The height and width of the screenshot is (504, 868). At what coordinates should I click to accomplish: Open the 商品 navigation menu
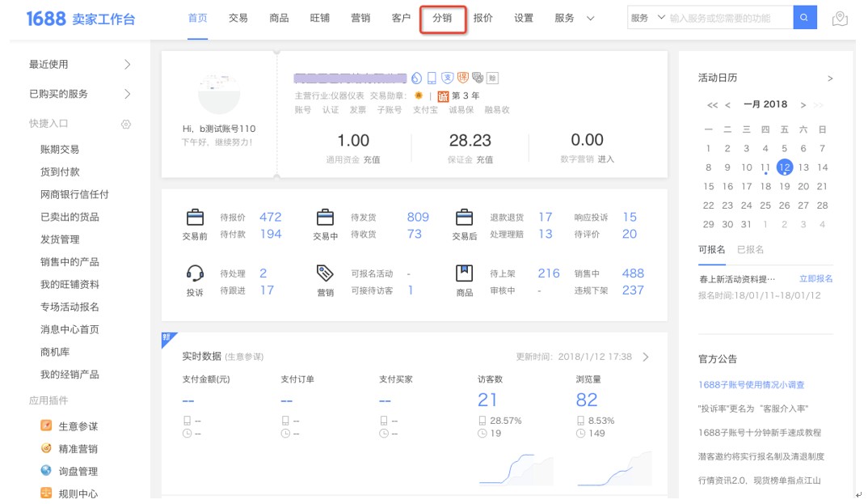click(x=279, y=19)
